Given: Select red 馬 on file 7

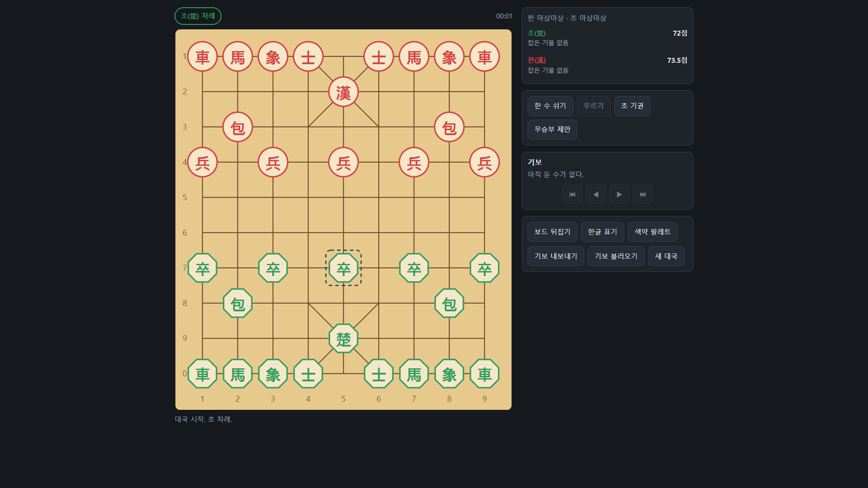Looking at the screenshot, I should pos(414,57).
